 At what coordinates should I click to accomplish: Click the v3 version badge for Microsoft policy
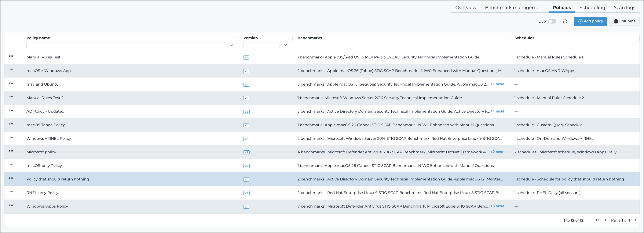coord(246,153)
